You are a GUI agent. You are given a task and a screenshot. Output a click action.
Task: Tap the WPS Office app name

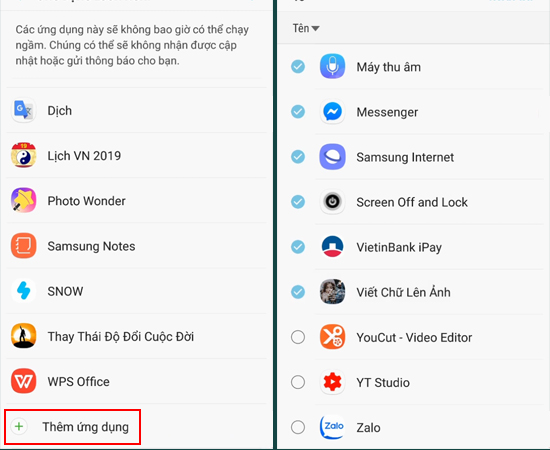(x=79, y=382)
